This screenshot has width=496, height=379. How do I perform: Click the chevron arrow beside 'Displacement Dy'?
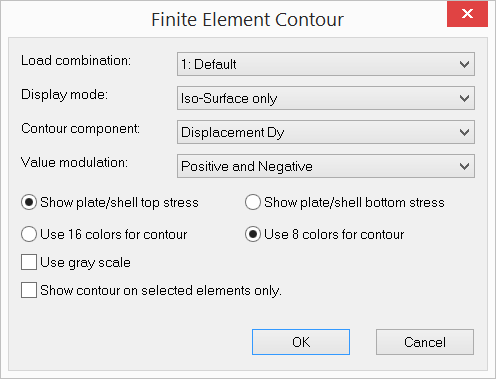click(x=464, y=132)
